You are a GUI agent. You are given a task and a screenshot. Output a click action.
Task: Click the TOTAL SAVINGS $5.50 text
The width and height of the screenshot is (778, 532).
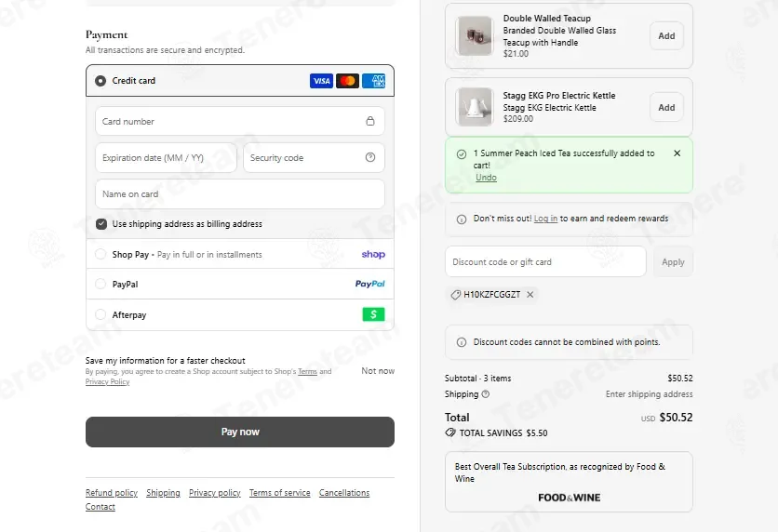click(x=503, y=432)
